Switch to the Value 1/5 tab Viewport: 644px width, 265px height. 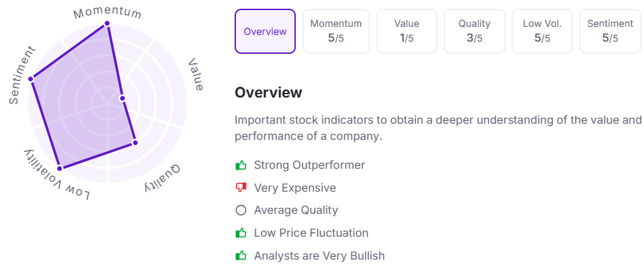click(x=407, y=31)
